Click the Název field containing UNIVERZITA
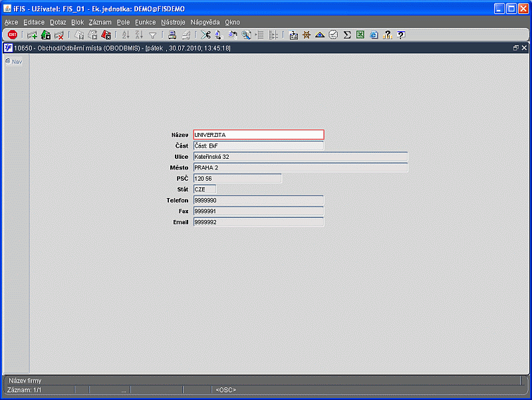 pyautogui.click(x=259, y=135)
